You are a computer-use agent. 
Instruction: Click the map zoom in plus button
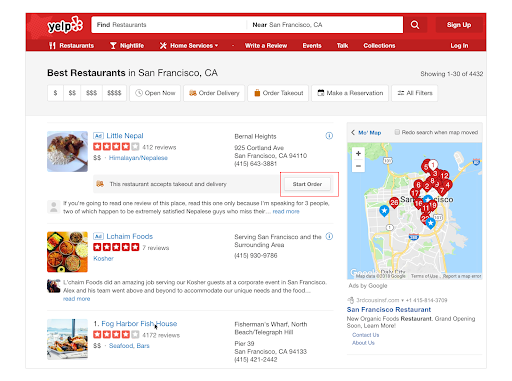click(x=358, y=154)
